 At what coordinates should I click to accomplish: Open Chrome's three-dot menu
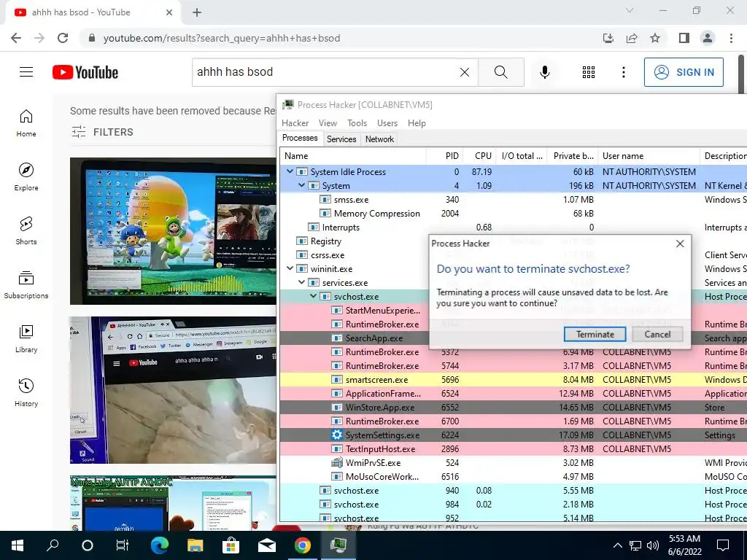click(731, 38)
